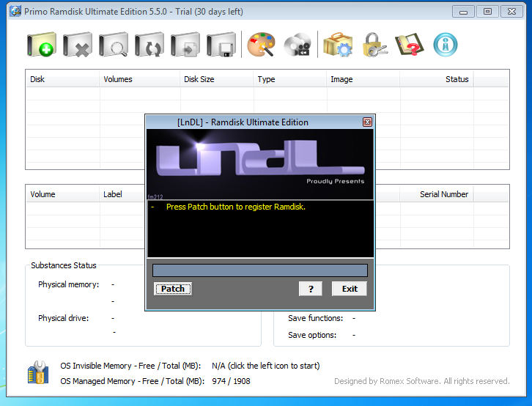Open the options toolbox gear icon

pos(338,45)
